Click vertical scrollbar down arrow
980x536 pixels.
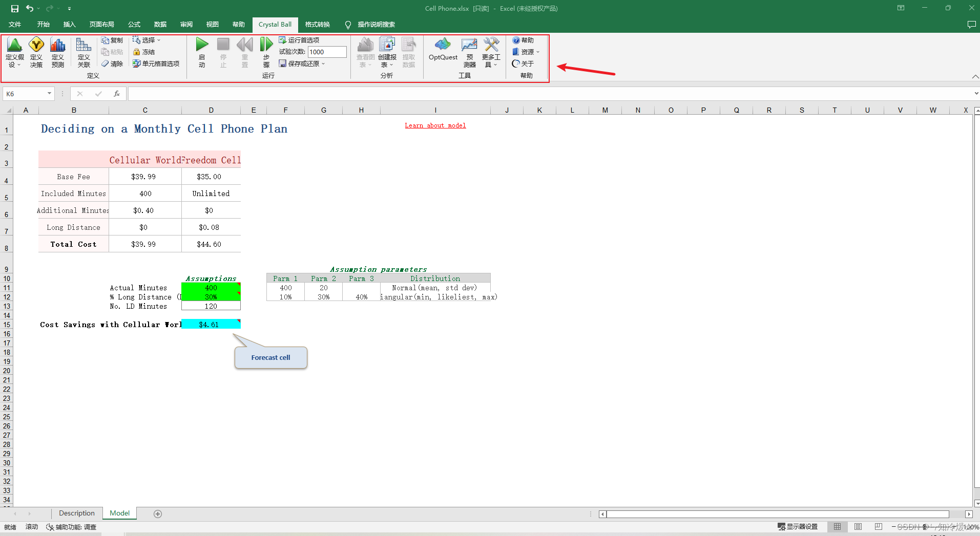point(977,503)
